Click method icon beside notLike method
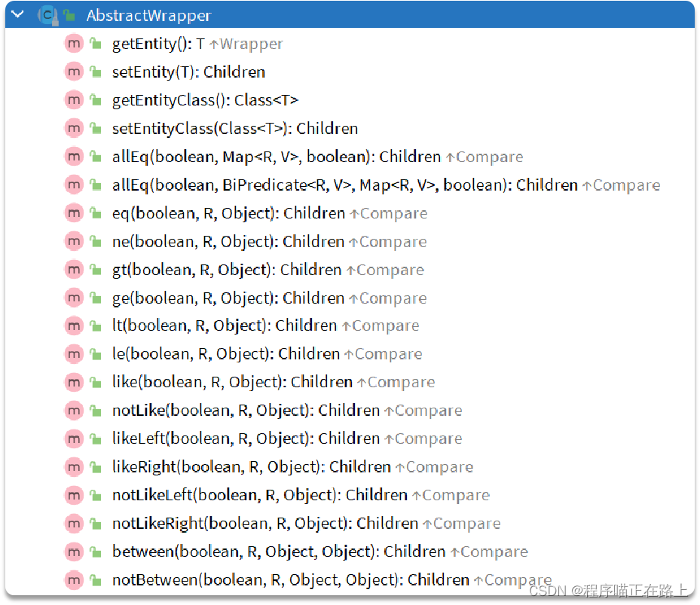 tap(74, 411)
